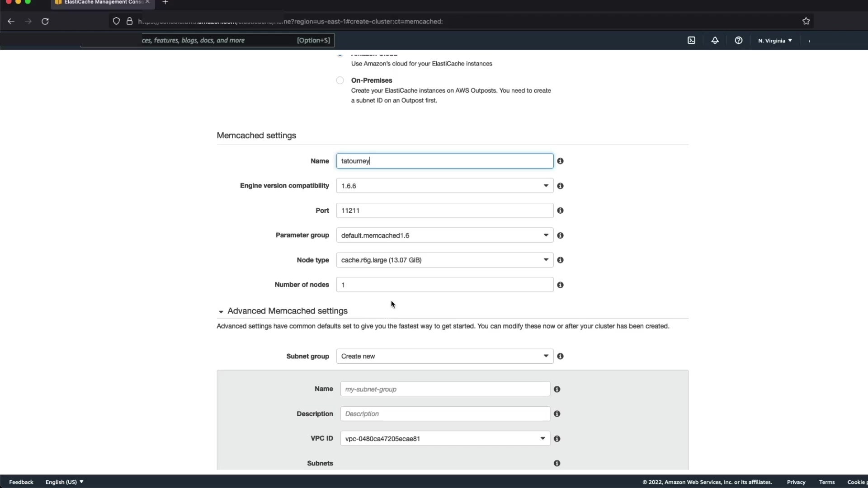This screenshot has width=868, height=488.
Task: Open the N. Virginia region menu
Action: tap(775, 41)
